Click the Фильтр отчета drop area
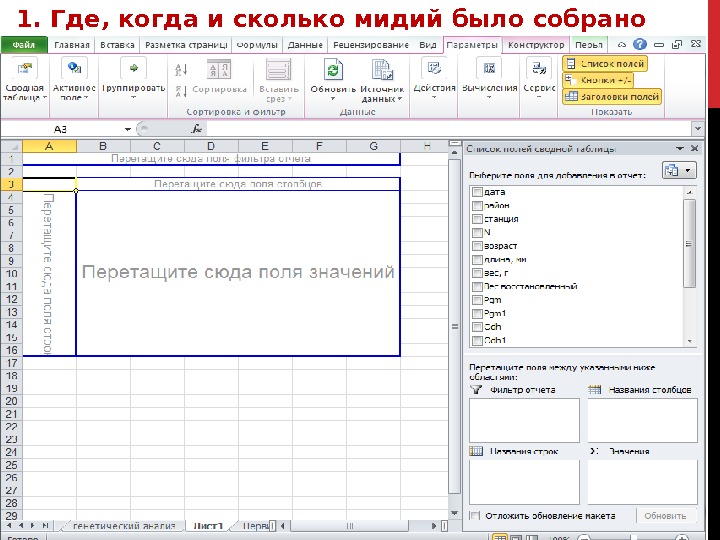Image resolution: width=720 pixels, height=540 pixels. (524, 420)
